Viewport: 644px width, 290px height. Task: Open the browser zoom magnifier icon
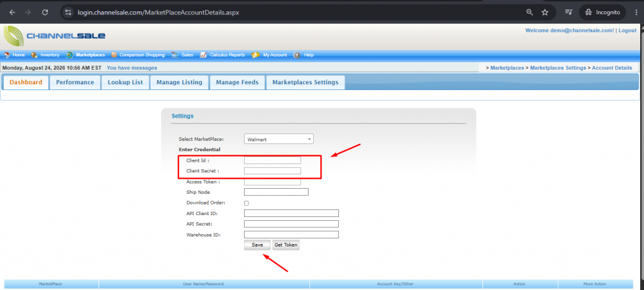pos(530,13)
